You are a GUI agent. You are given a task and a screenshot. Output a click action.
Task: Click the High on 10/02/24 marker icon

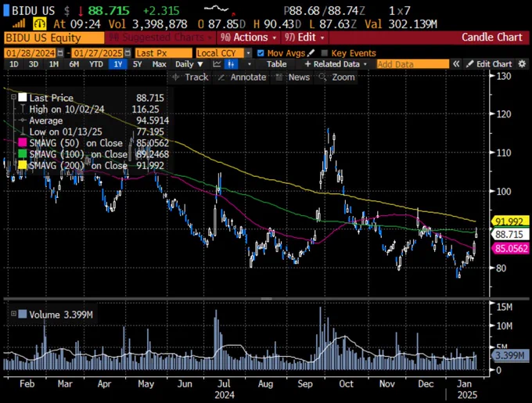point(23,109)
